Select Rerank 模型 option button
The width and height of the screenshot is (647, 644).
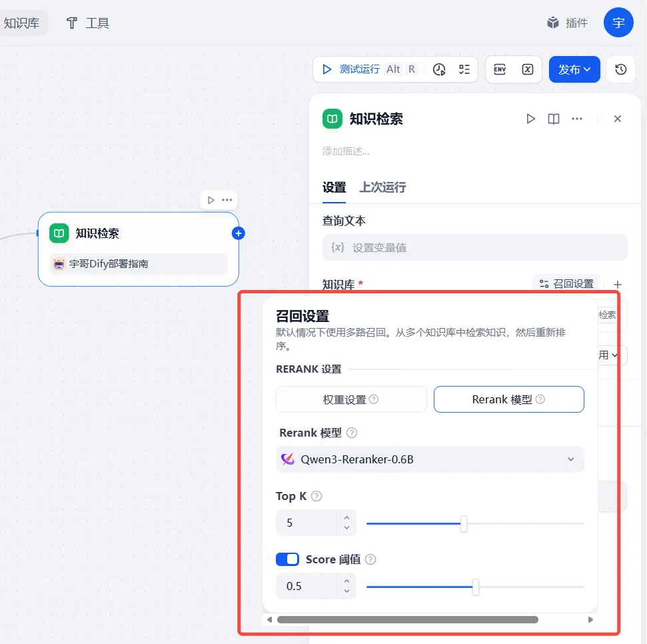509,399
